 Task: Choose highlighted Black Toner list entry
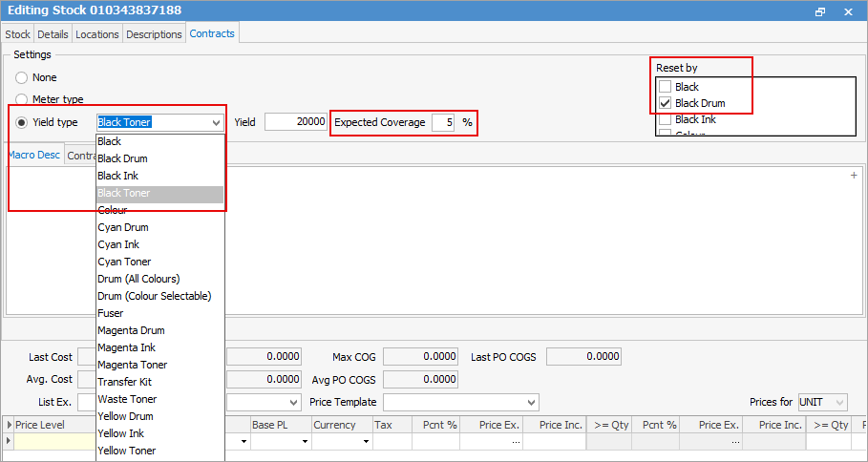(x=160, y=193)
